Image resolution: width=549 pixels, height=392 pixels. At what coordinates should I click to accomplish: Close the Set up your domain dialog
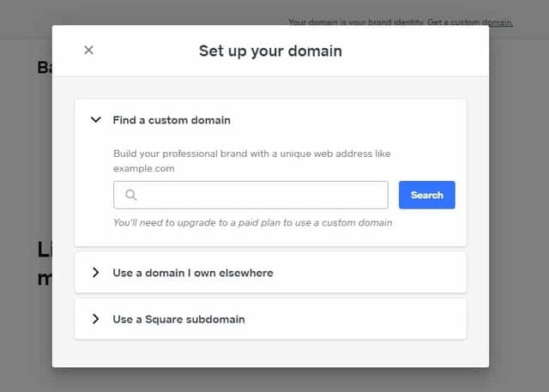(x=88, y=50)
